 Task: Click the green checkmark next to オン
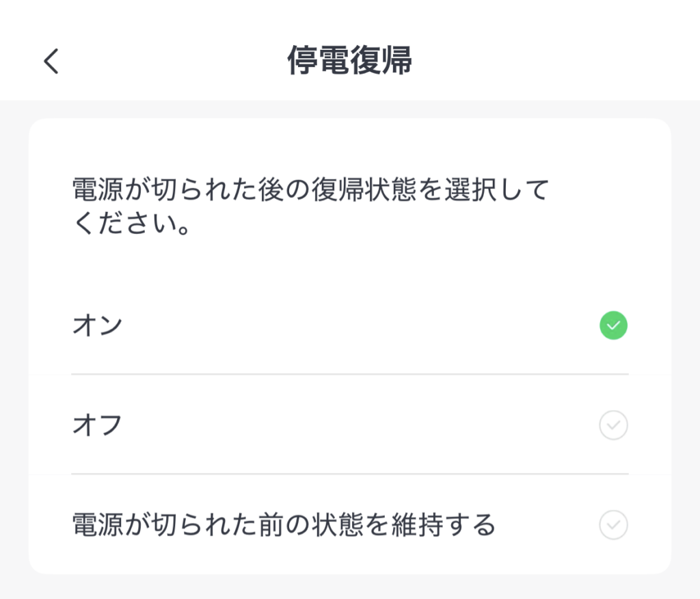613,325
